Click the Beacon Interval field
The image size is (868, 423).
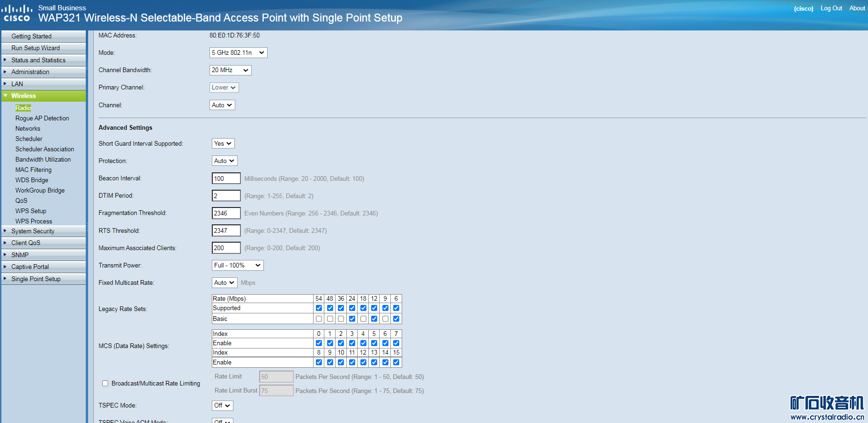(x=226, y=178)
